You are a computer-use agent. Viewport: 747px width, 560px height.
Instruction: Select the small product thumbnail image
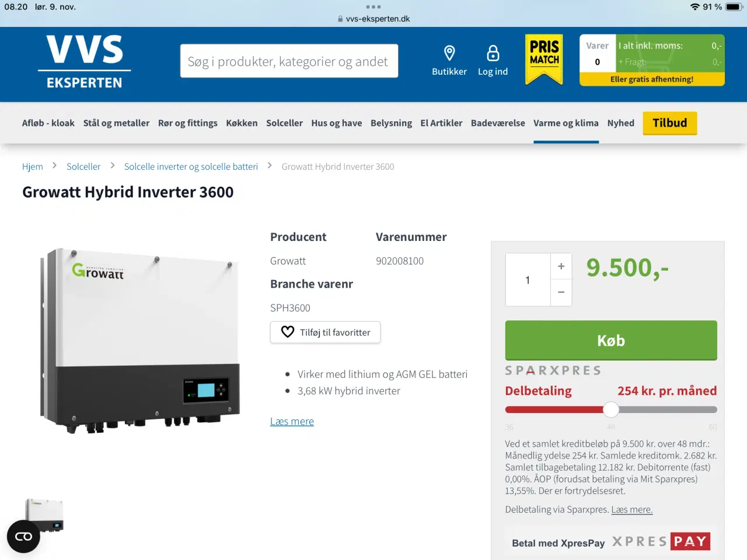pos(44,514)
